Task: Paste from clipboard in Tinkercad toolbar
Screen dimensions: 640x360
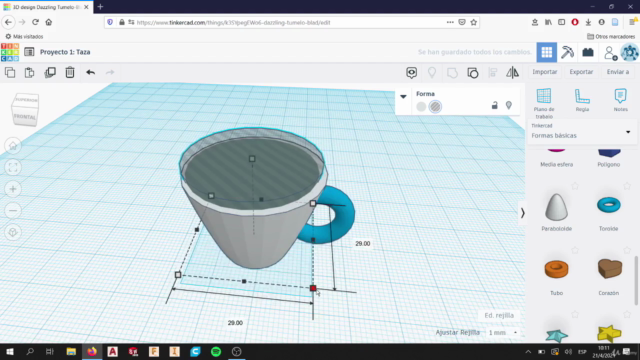Action: tap(29, 73)
